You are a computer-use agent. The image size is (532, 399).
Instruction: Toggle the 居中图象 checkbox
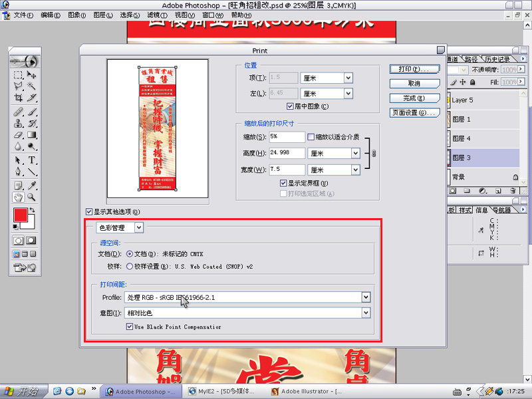[x=290, y=106]
